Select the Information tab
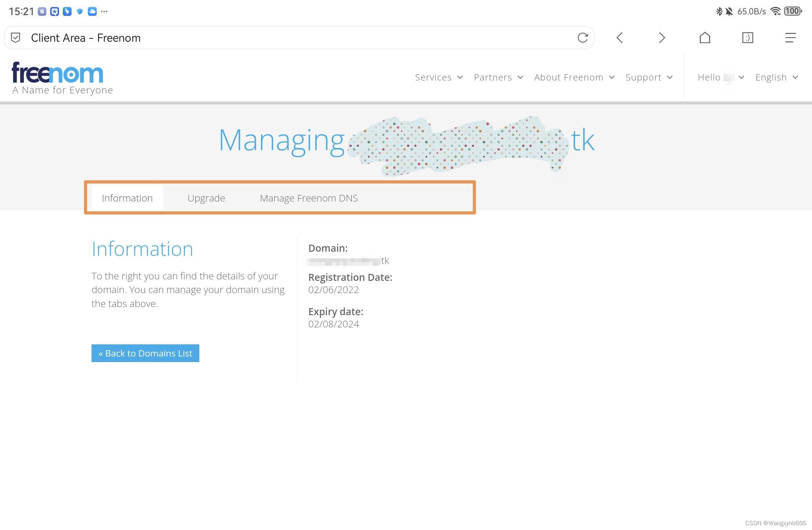 [x=127, y=198]
